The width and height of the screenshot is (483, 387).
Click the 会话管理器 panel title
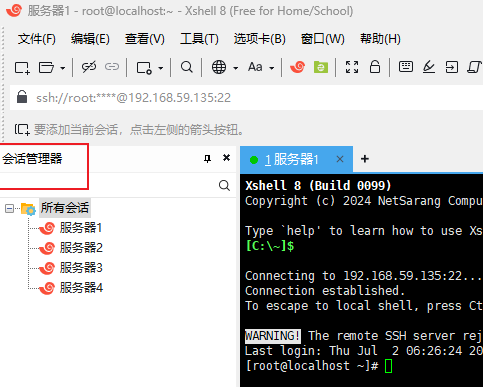pyautogui.click(x=32, y=159)
